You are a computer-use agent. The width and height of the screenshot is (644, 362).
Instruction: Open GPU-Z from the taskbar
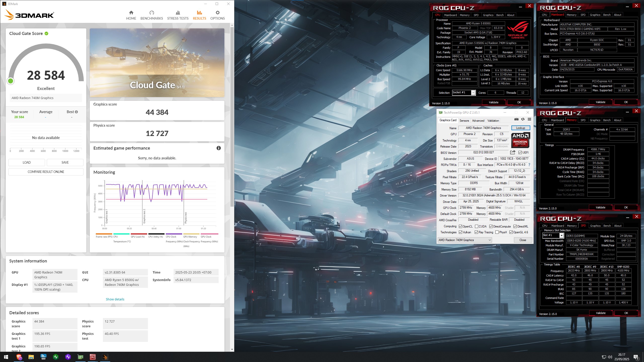(x=80, y=357)
